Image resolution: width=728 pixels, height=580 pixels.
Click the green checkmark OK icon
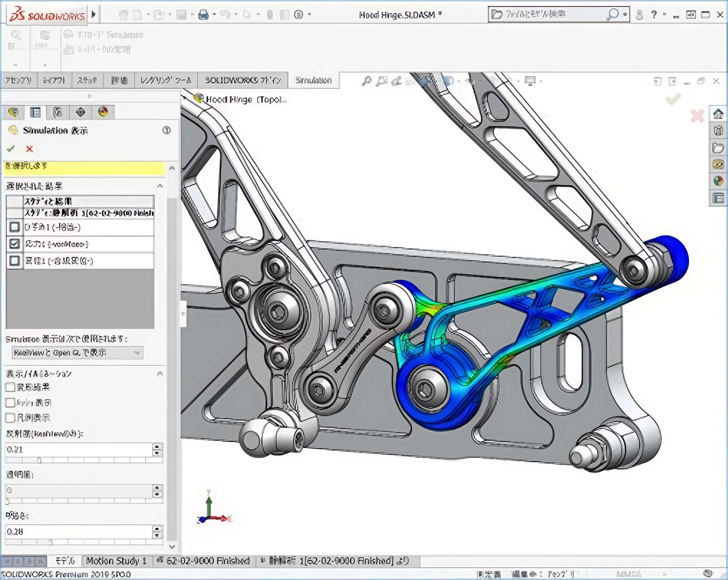click(11, 149)
